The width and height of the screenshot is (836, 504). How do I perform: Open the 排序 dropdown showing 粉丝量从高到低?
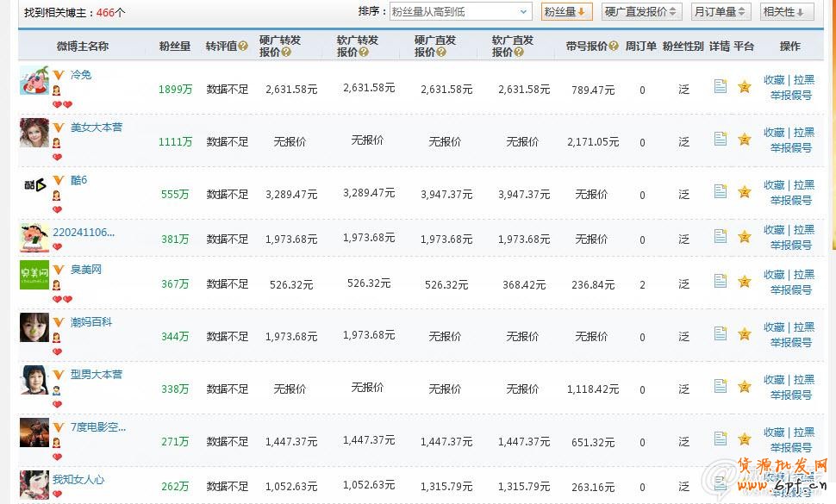pyautogui.click(x=459, y=11)
